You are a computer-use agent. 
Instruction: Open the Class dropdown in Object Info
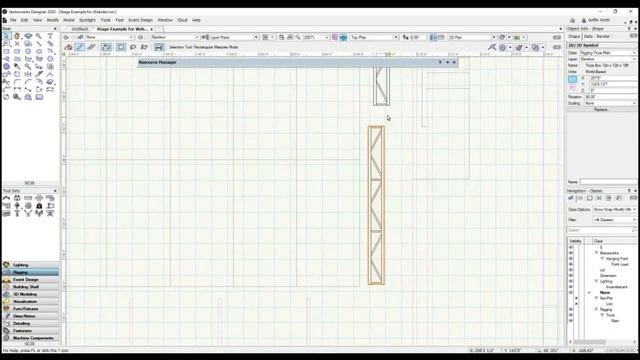(608, 53)
